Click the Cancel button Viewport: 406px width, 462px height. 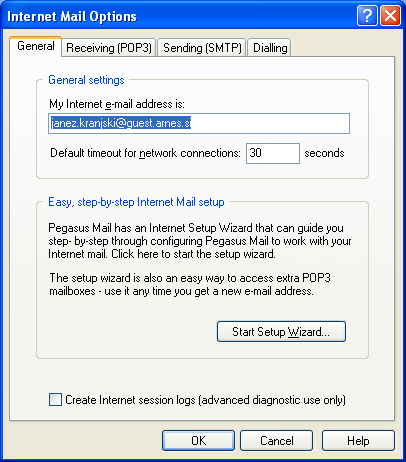(277, 441)
